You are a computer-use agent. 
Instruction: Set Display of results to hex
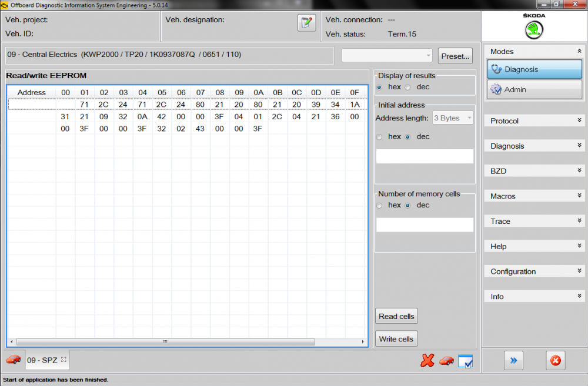coord(379,88)
